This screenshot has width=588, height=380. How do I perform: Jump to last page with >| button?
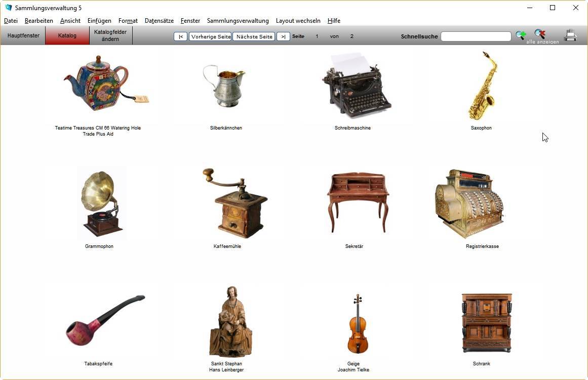click(x=283, y=36)
